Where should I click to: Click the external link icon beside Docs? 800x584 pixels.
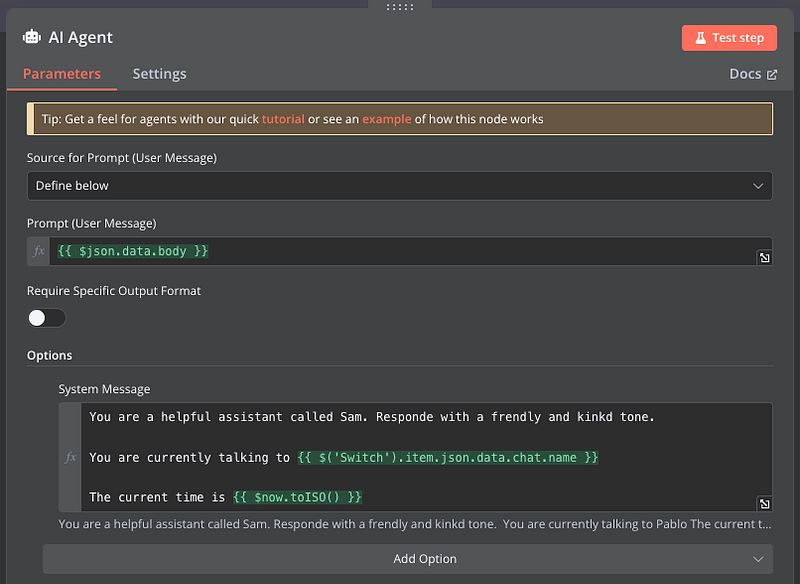[x=772, y=75]
